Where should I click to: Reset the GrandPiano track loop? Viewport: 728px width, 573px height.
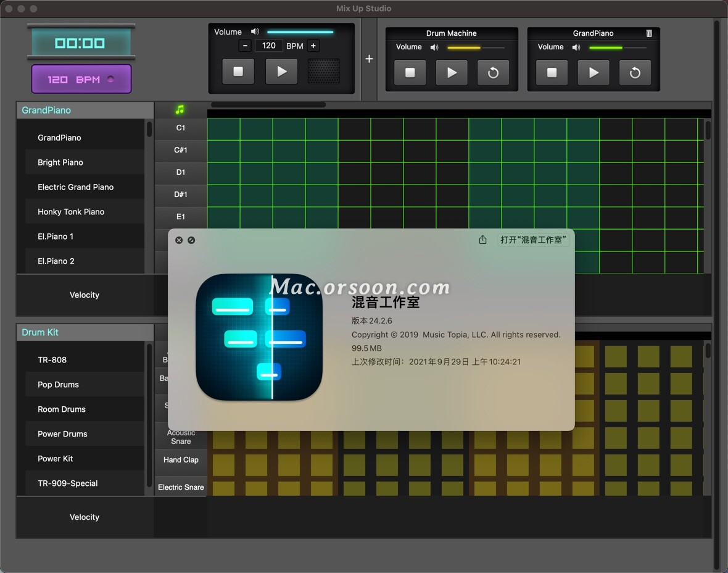(x=635, y=72)
